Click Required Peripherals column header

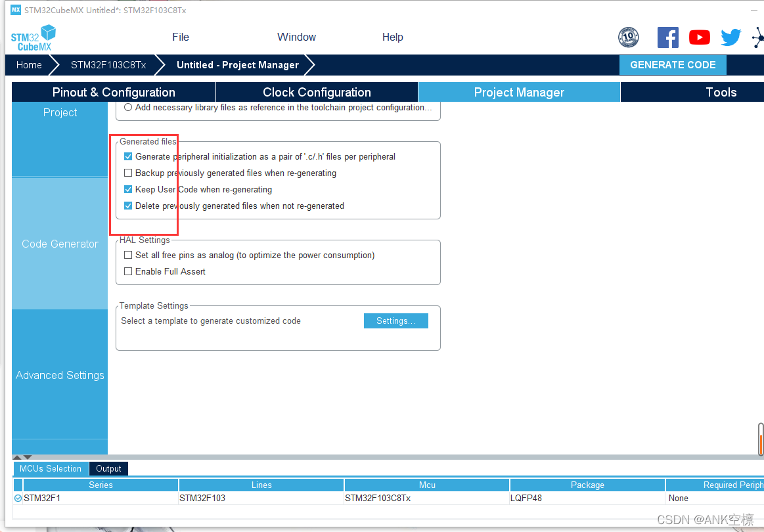point(715,485)
